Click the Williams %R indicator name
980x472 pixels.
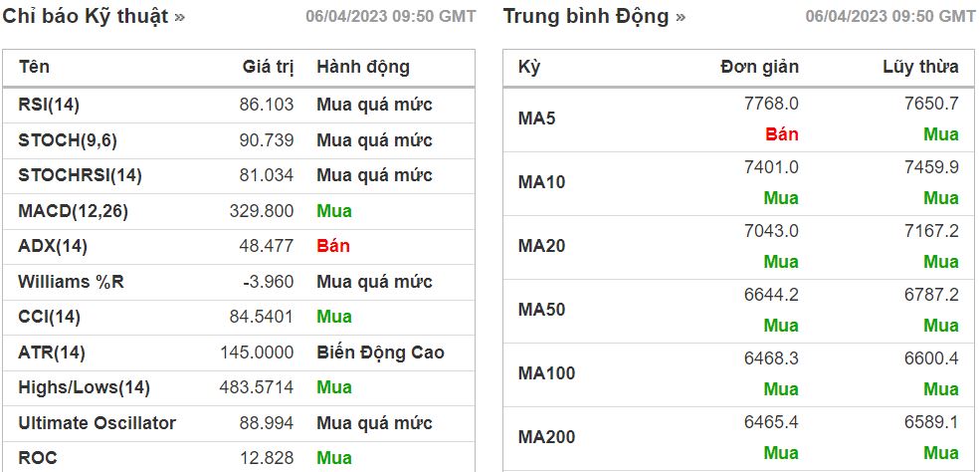(72, 282)
